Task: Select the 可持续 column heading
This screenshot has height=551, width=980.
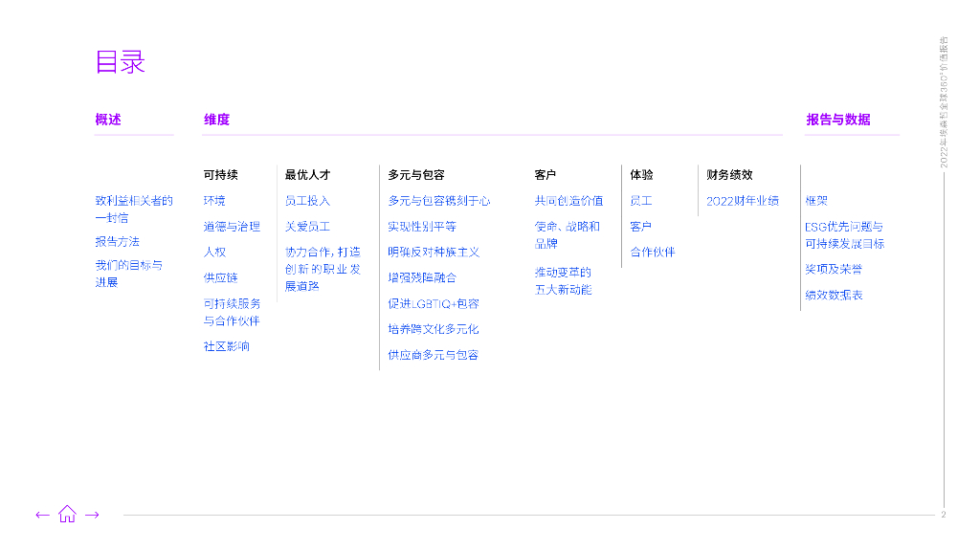Action: (221, 175)
